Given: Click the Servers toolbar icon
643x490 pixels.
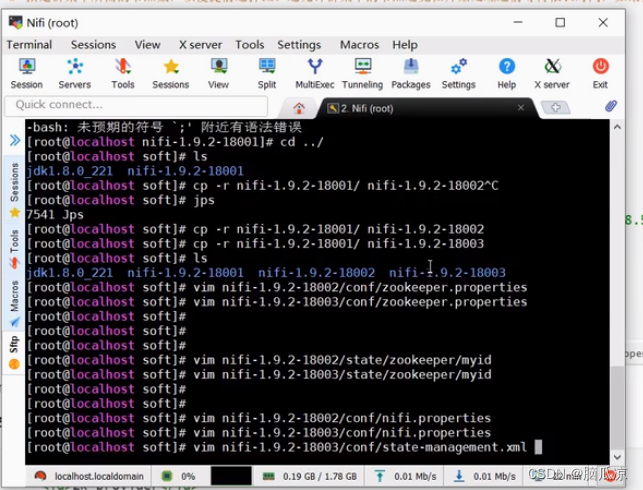Looking at the screenshot, I should pyautogui.click(x=75, y=73).
